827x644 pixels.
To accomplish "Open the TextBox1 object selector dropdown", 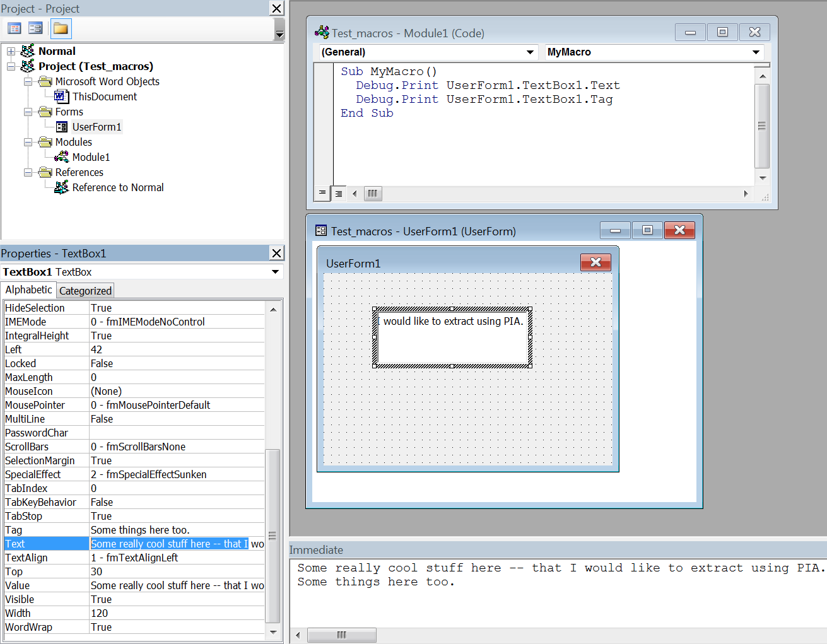I will click(x=275, y=271).
